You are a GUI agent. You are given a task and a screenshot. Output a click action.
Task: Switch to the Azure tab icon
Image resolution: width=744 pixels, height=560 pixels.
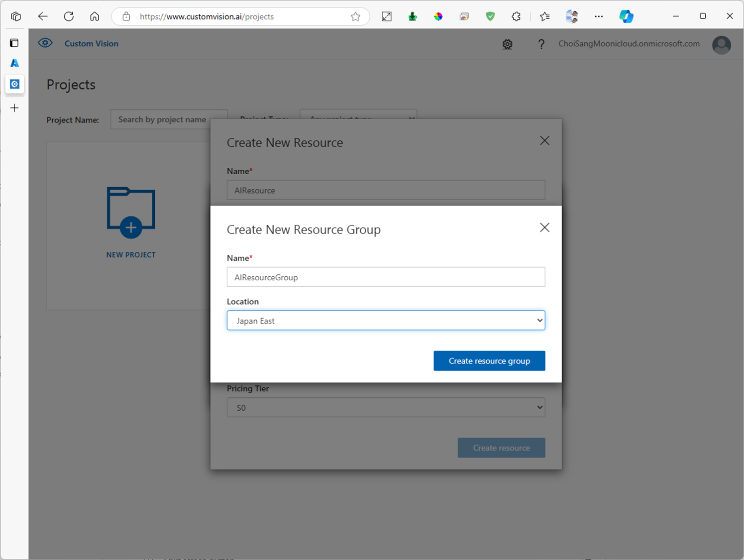click(14, 63)
